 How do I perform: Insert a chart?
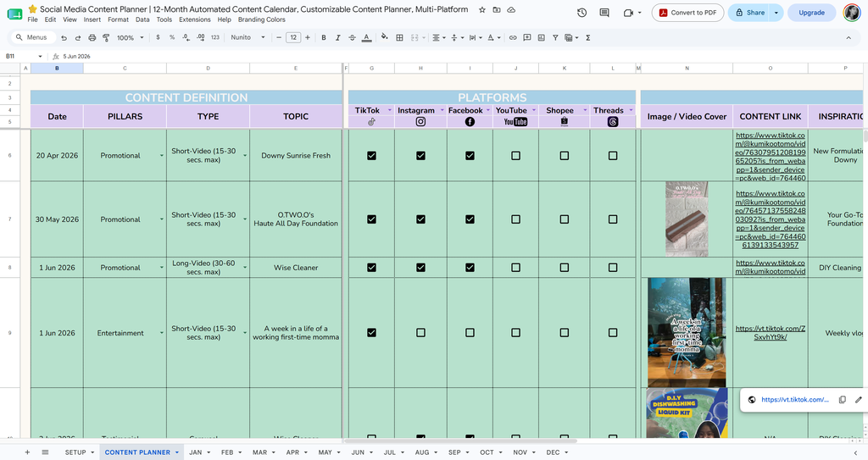(x=541, y=37)
